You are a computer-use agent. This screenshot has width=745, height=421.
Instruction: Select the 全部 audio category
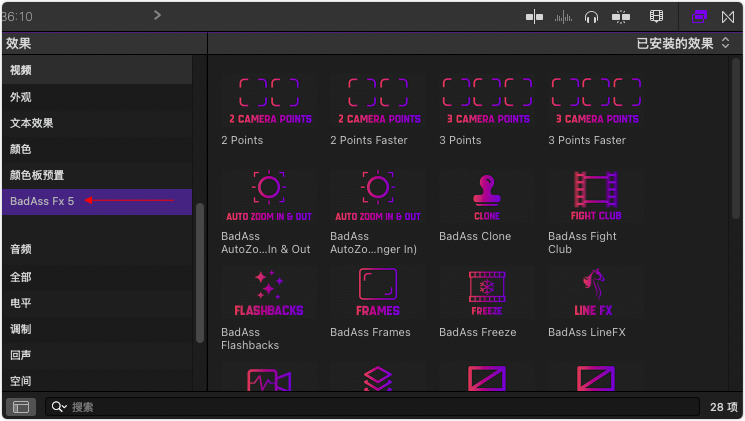97,277
